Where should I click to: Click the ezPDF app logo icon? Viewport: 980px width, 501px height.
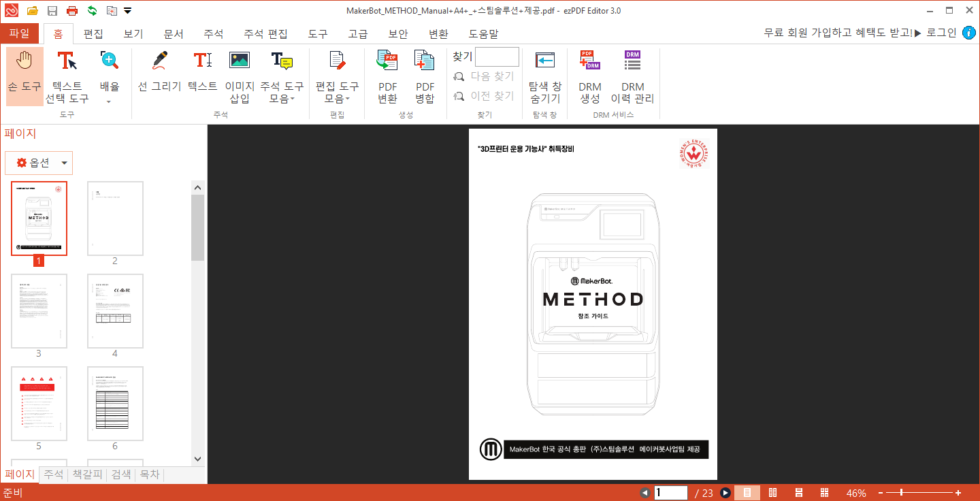[x=10, y=11]
